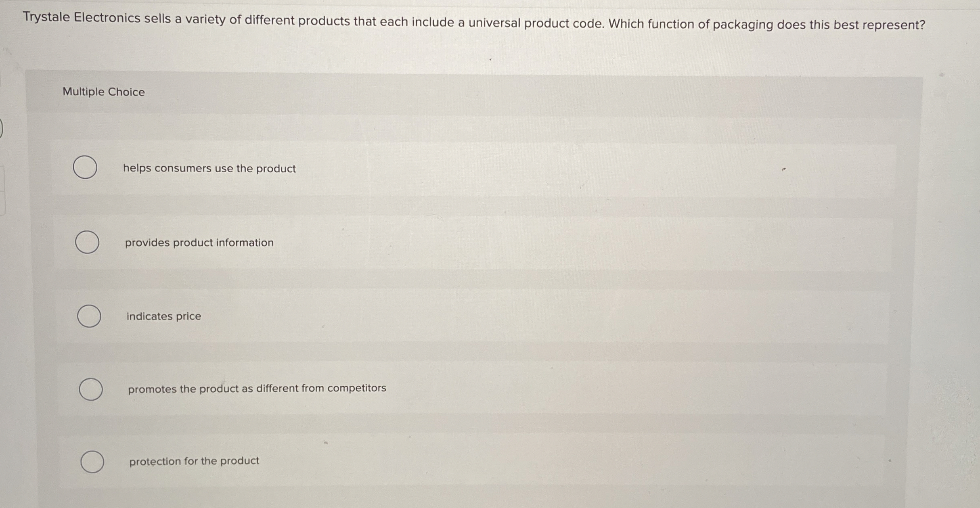Click the 'indicates price' answer text
Viewport: 980px width, 508px height.
pos(163,316)
